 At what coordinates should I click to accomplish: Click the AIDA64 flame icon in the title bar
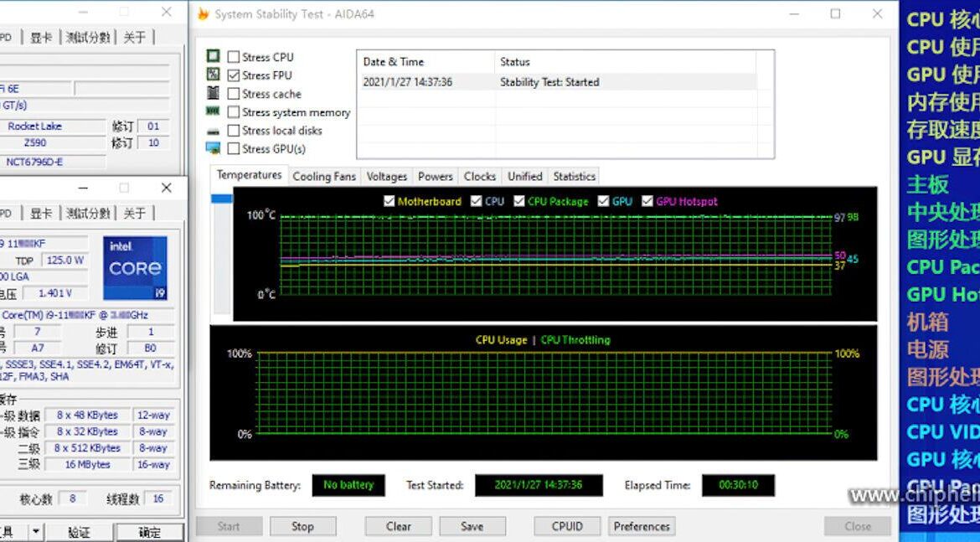click(x=201, y=13)
